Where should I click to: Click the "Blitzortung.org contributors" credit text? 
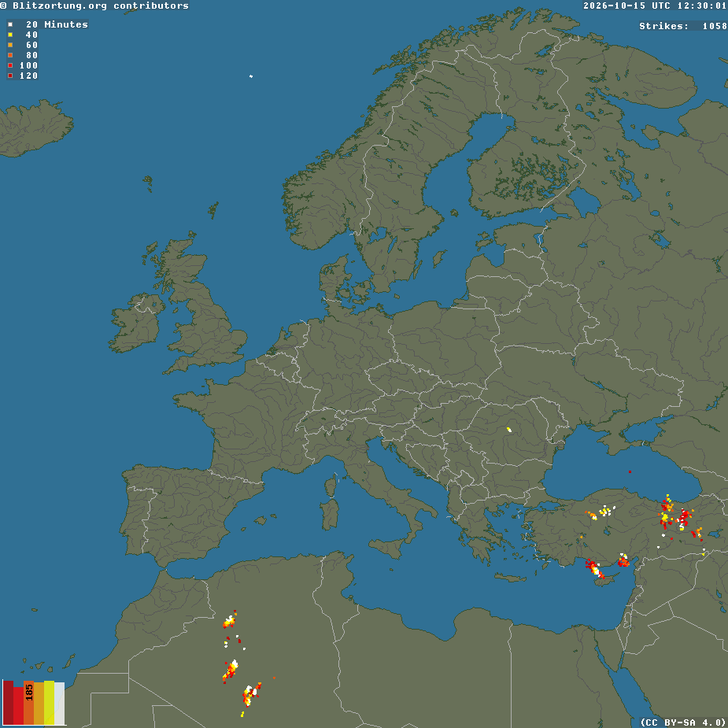(101, 6)
